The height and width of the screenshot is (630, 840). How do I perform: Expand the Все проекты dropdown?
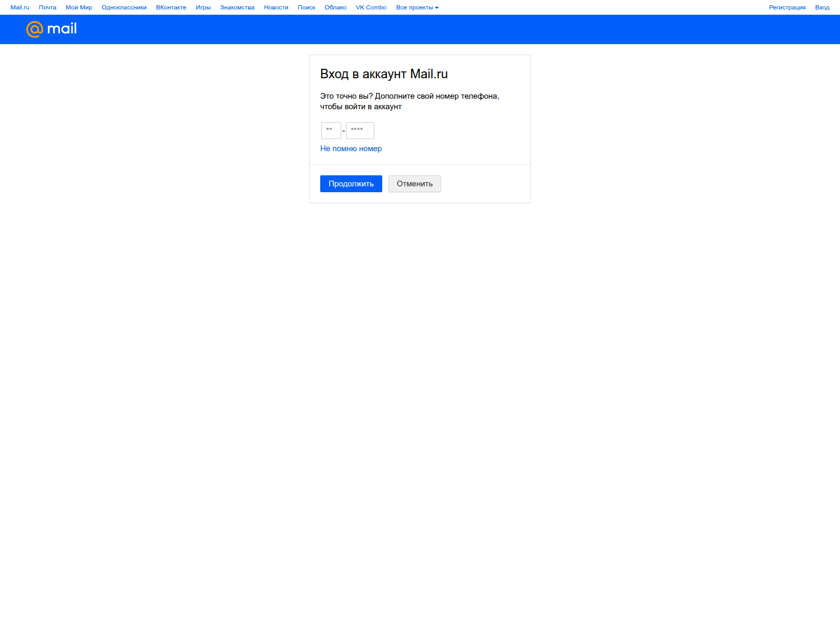point(417,7)
